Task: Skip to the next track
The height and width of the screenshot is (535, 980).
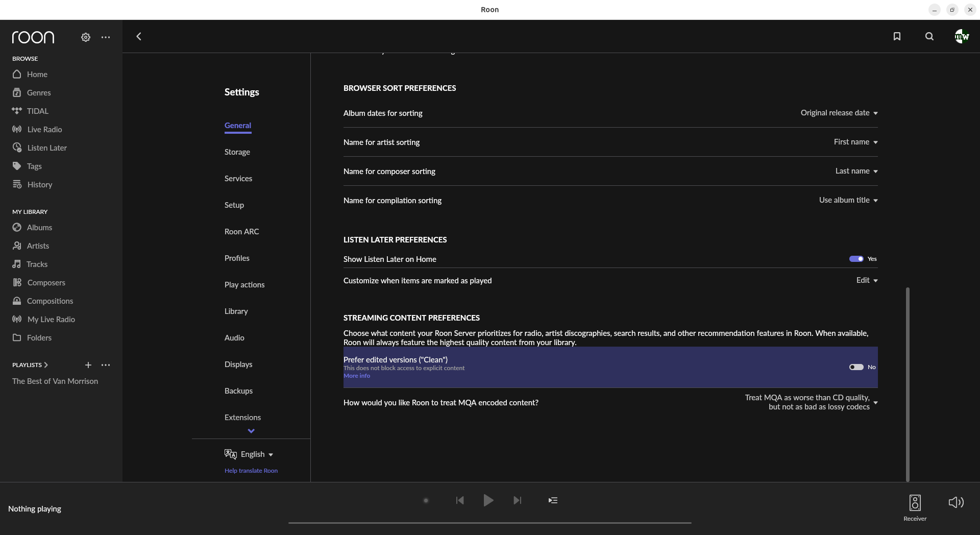Action: [x=517, y=500]
